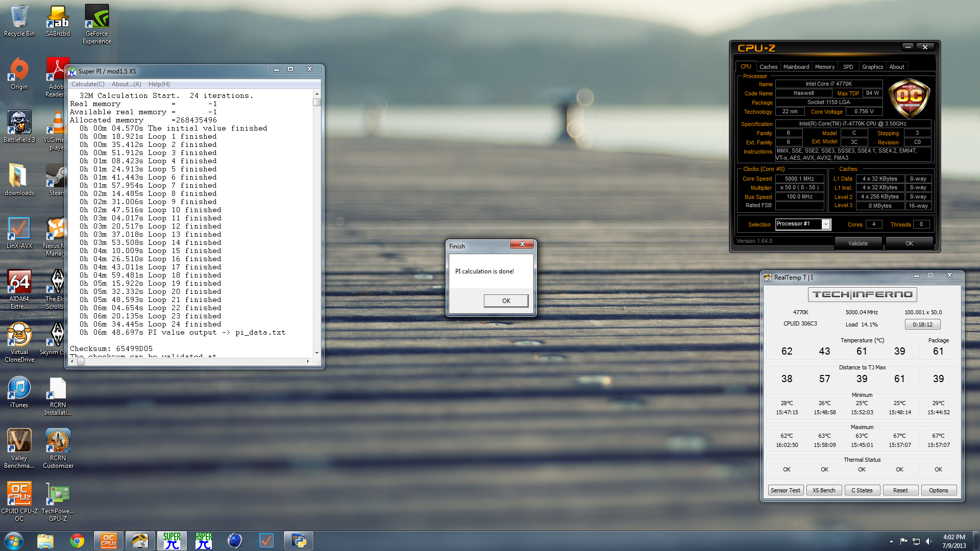
Task: Switch to the Caches tab in CPU-Z
Action: (768, 67)
